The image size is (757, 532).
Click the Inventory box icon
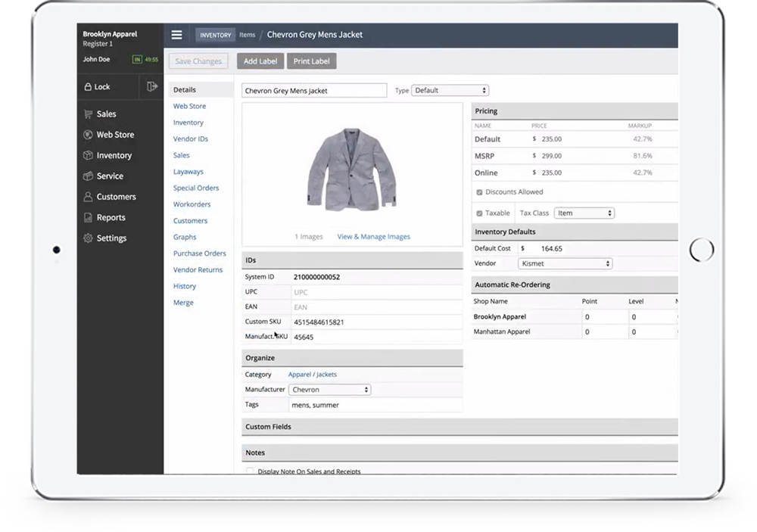tap(88, 155)
